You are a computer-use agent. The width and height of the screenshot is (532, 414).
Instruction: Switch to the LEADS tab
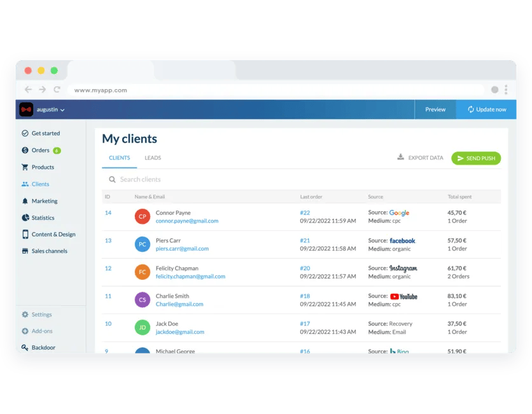click(153, 157)
